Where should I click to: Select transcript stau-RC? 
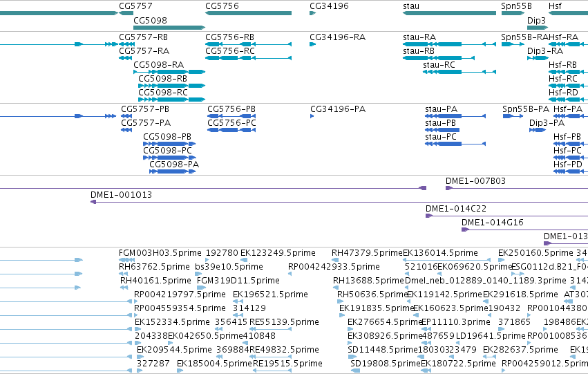(439, 64)
